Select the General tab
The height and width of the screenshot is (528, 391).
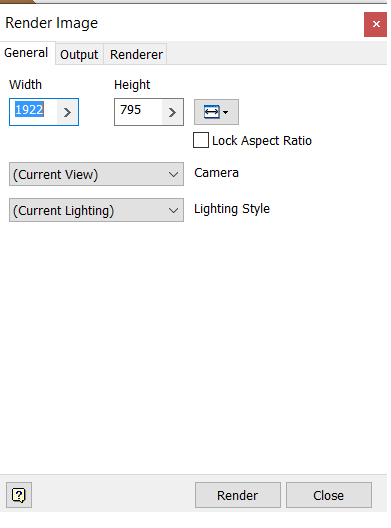pos(26,53)
